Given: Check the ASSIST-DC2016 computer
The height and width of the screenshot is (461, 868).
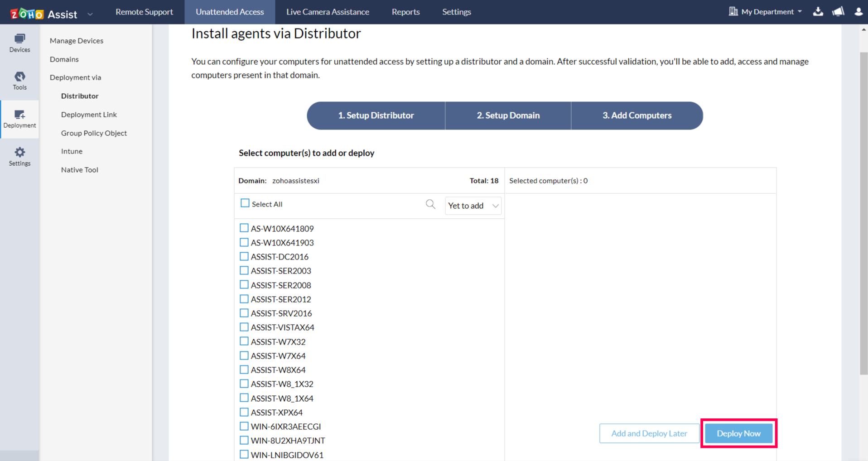Looking at the screenshot, I should pyautogui.click(x=244, y=256).
